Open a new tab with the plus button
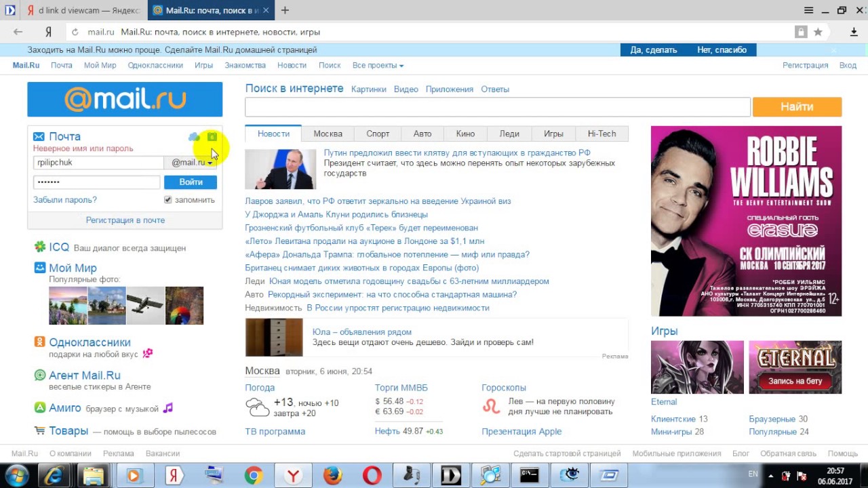The image size is (868, 488). click(285, 10)
